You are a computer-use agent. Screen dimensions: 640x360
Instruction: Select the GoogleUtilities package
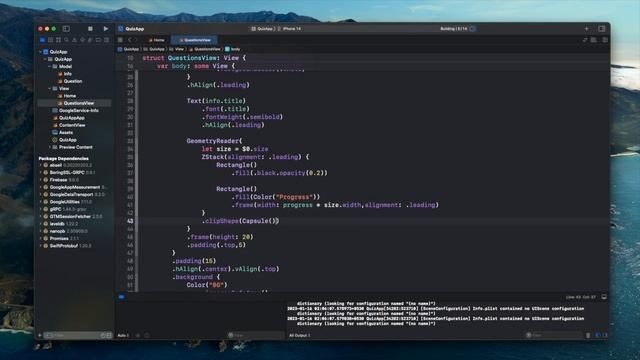coord(67,202)
